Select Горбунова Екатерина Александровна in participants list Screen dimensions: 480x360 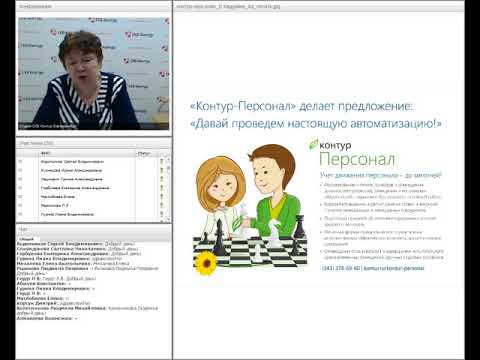coord(76,188)
